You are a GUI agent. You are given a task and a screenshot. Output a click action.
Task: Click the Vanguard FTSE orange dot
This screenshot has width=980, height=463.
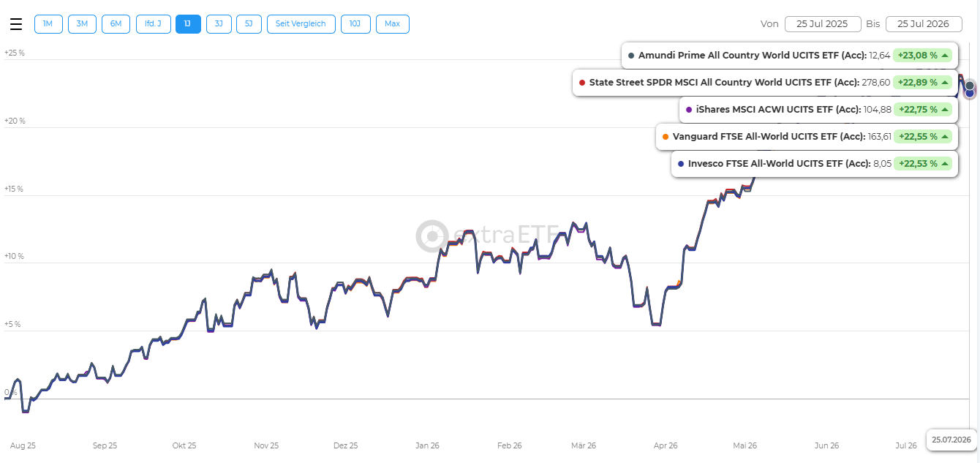(x=666, y=137)
